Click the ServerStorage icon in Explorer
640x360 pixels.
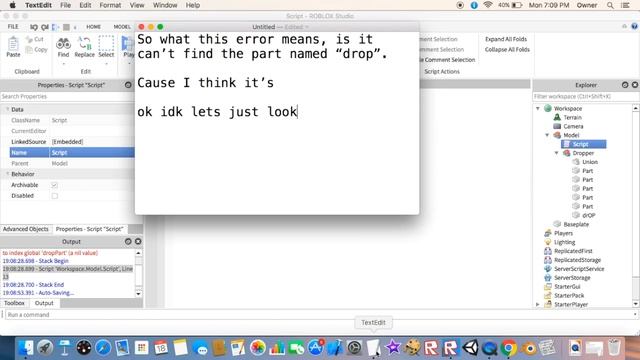tap(548, 278)
